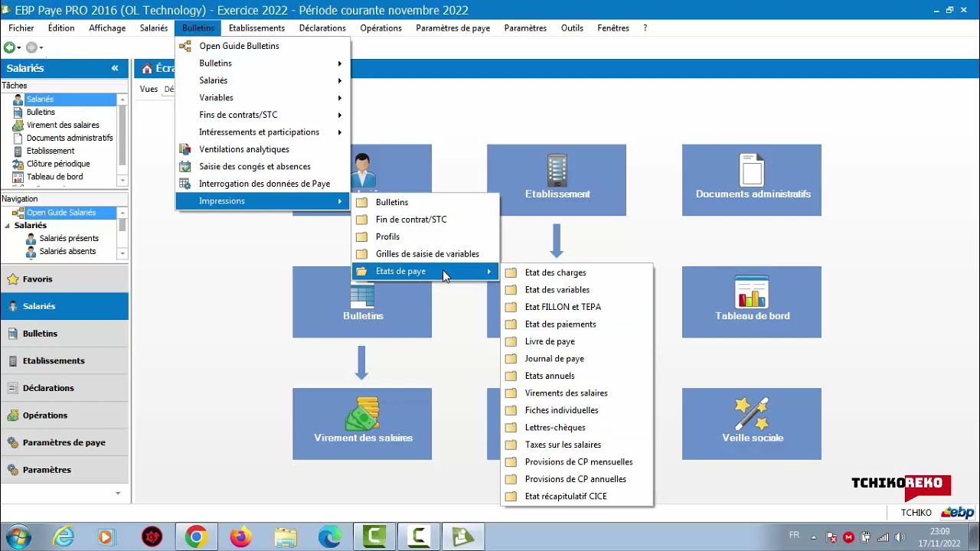980x551 pixels.
Task: Click folder icon for Grilles de saisie de variables
Action: (x=361, y=254)
